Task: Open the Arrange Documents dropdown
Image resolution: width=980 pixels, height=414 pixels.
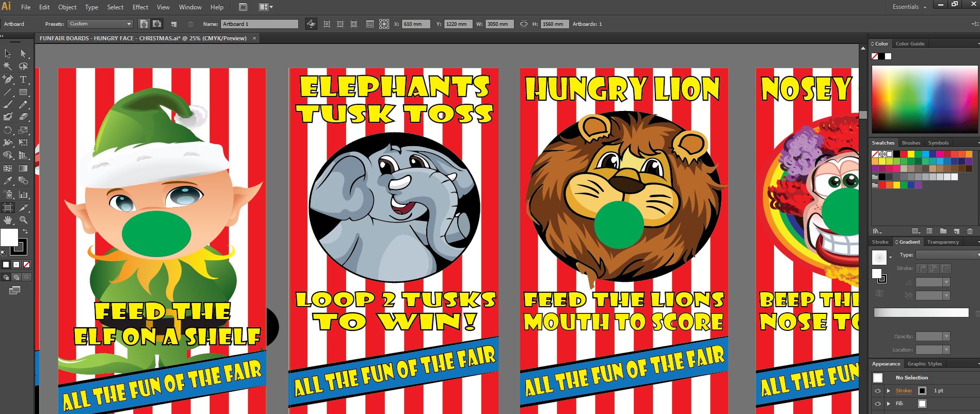Action: tap(266, 7)
